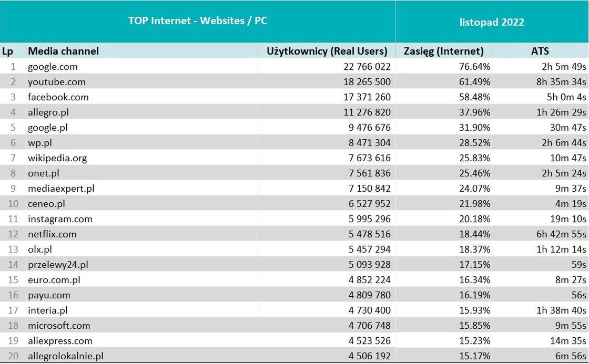Image resolution: width=589 pixels, height=364 pixels.
Task: Click the mediaexpert.pl channel cell
Action: [61, 189]
